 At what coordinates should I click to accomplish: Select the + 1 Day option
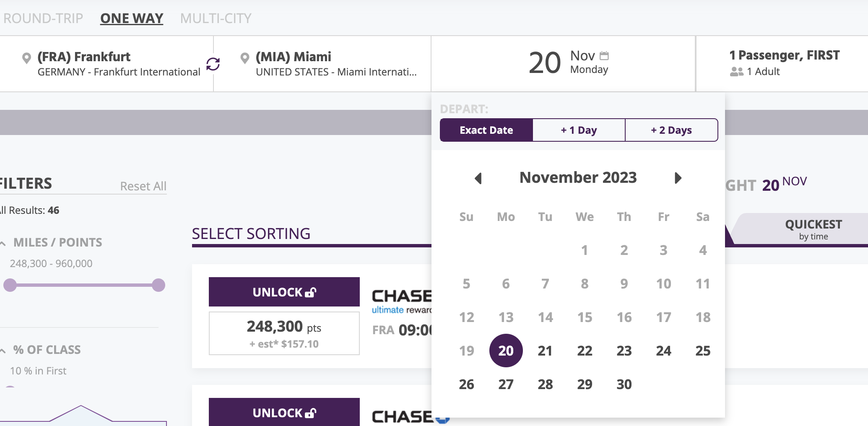pyautogui.click(x=579, y=130)
